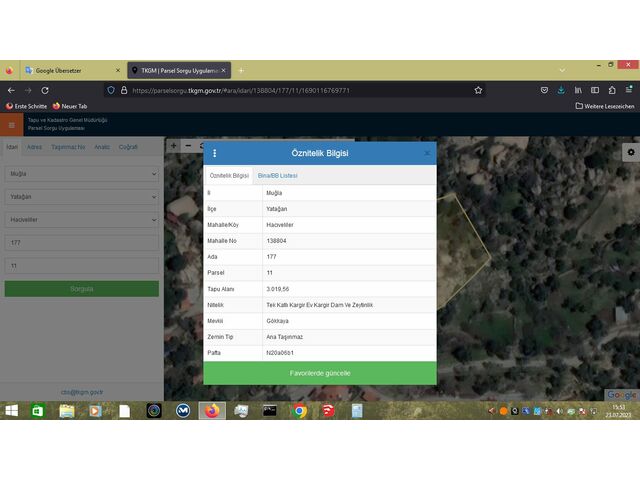This screenshot has width=640, height=480.
Task: Expand the Muğla province dropdown
Action: pos(81,174)
